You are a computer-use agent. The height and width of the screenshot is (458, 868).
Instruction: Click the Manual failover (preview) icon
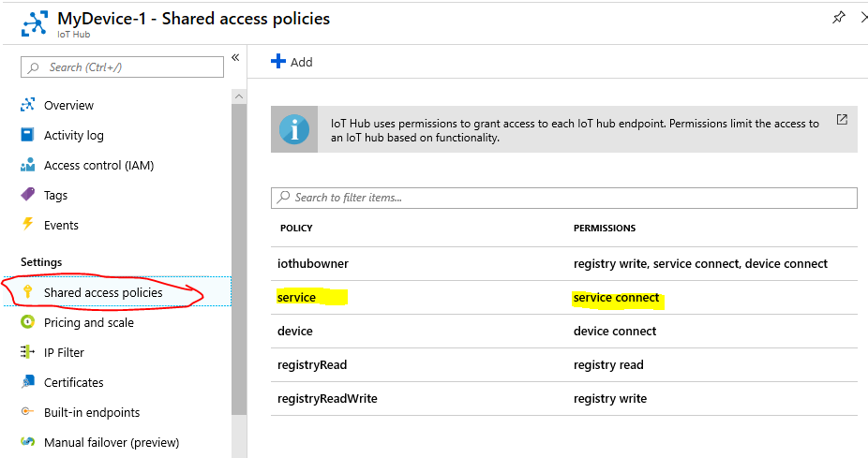point(28,441)
